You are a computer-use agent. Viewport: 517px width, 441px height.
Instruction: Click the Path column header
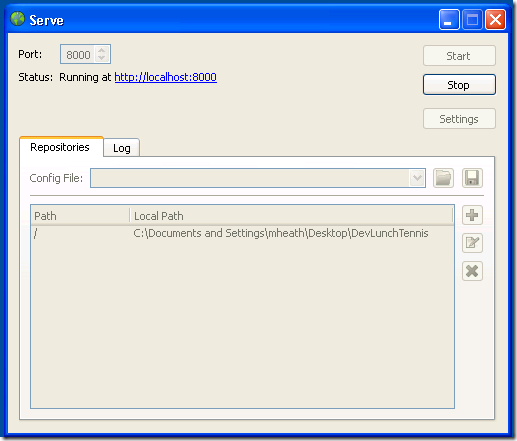tap(80, 216)
